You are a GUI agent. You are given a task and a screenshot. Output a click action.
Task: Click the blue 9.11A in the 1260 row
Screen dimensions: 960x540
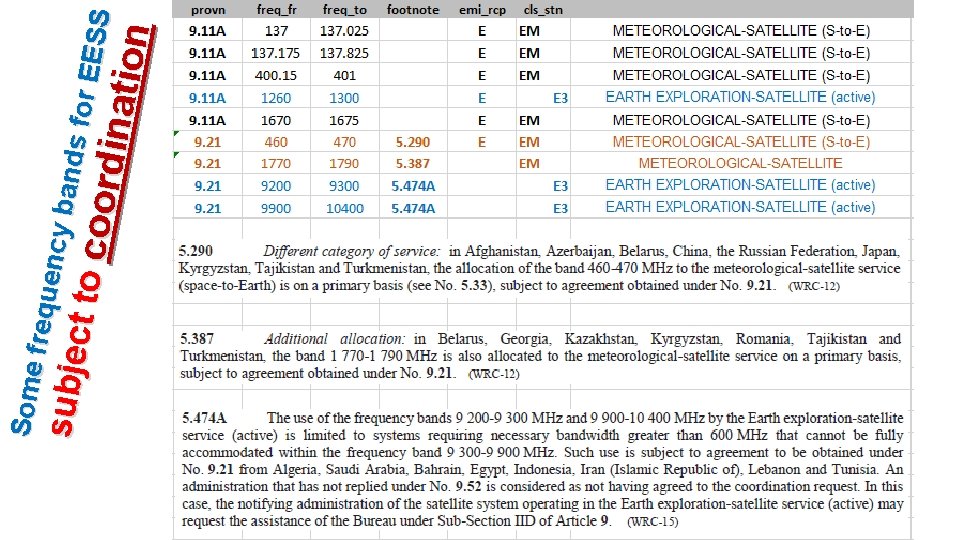coord(207,98)
